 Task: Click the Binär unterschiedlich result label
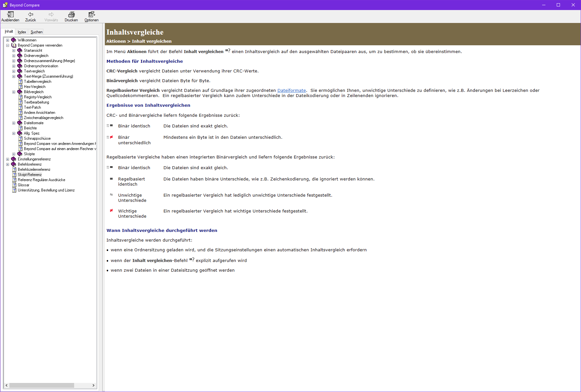pyautogui.click(x=134, y=140)
